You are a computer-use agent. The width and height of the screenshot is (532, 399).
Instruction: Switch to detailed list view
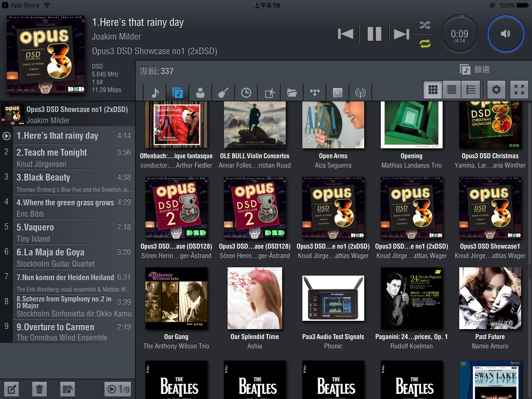pos(471,90)
